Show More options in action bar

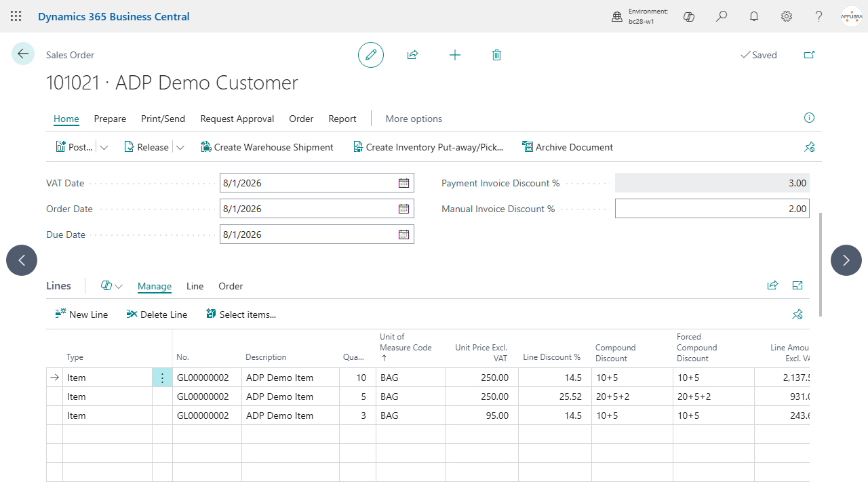coord(414,119)
